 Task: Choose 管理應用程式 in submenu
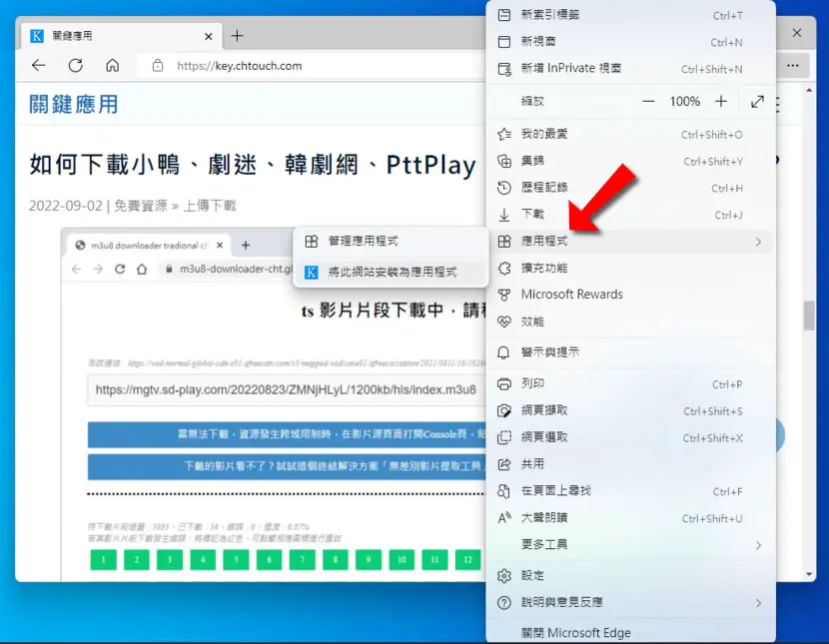pos(391,242)
